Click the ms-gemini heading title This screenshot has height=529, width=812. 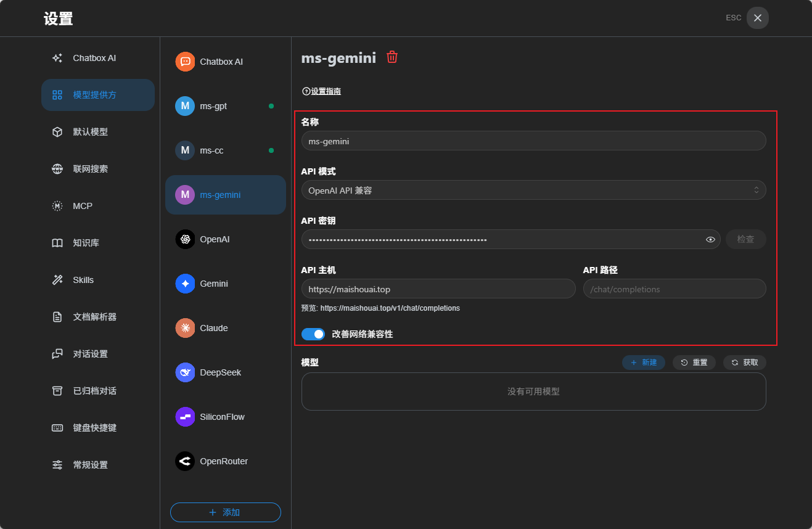[x=338, y=58]
